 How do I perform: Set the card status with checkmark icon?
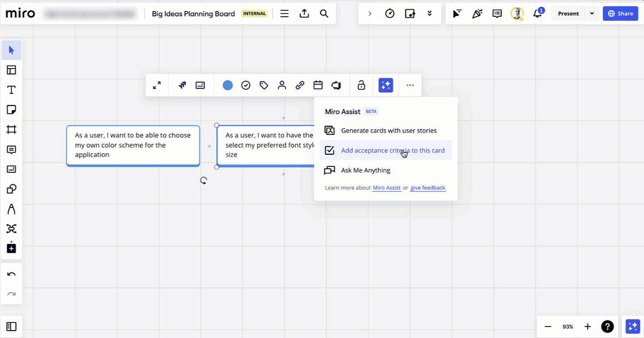[246, 85]
